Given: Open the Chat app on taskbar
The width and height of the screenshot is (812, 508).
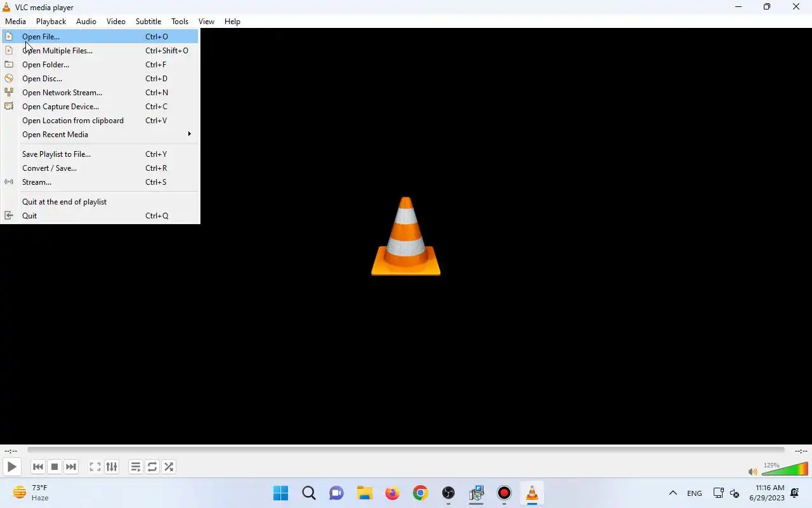Looking at the screenshot, I should (x=336, y=493).
